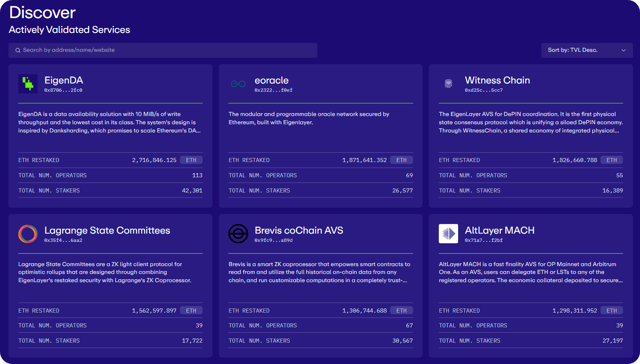
Task: Select AltLayer restaked value 1,298,311.952
Action: pos(575,311)
